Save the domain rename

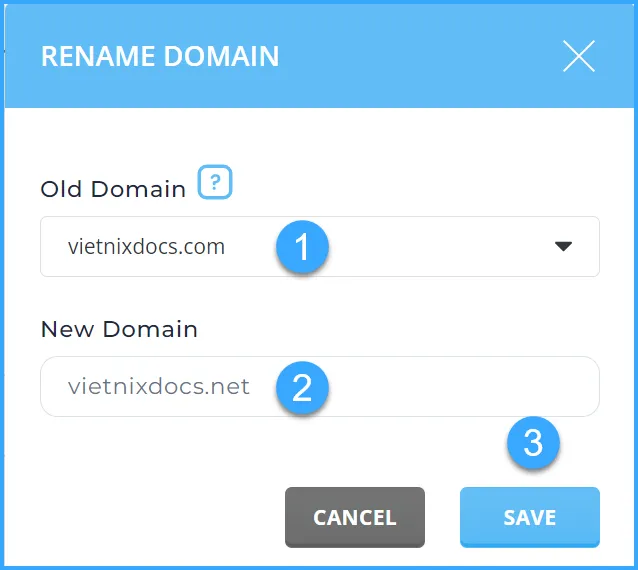529,517
